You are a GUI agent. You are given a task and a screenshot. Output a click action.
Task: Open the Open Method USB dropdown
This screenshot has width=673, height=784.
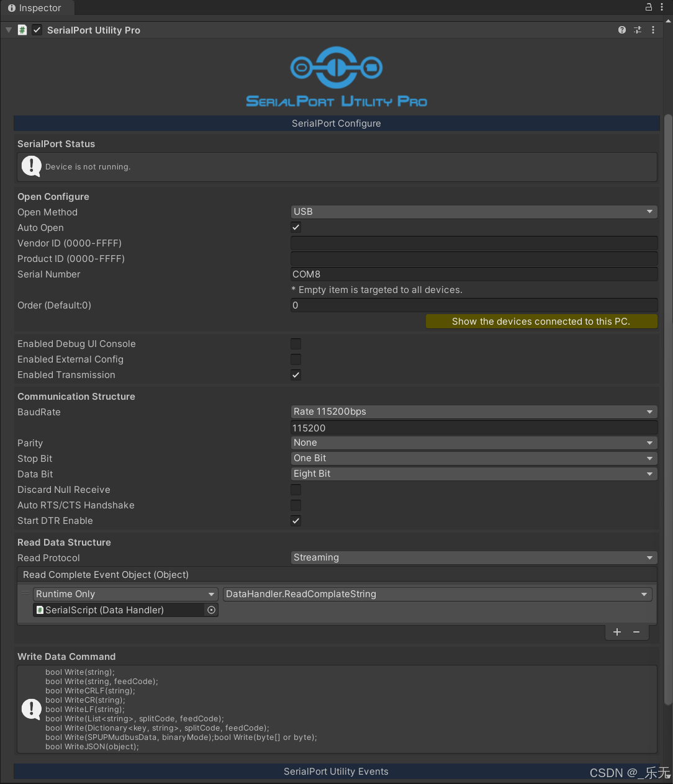(x=474, y=212)
